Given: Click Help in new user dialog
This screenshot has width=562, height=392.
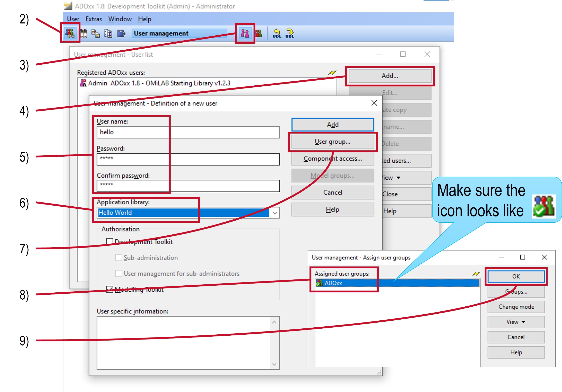Looking at the screenshot, I should tap(333, 209).
